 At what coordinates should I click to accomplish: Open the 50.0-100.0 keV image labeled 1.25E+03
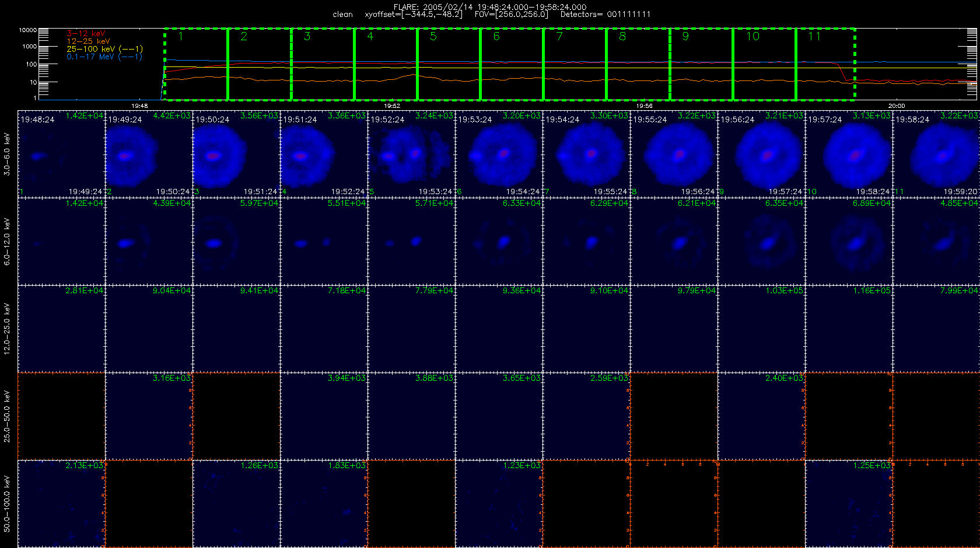(849, 504)
